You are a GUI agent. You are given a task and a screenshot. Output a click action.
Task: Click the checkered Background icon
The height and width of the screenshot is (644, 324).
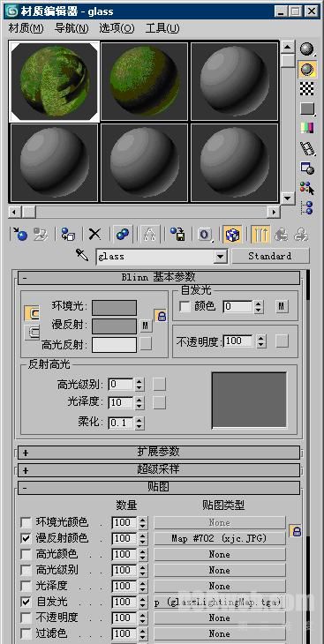(x=306, y=88)
